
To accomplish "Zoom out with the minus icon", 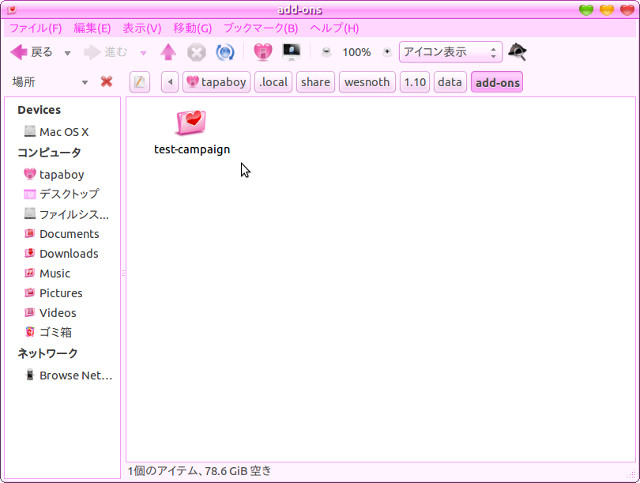I will point(326,52).
